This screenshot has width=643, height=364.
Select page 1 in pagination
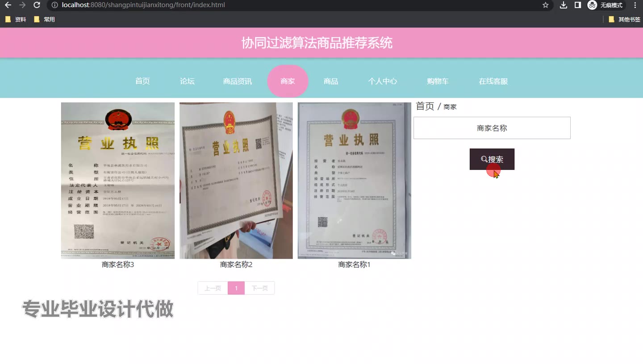236,288
